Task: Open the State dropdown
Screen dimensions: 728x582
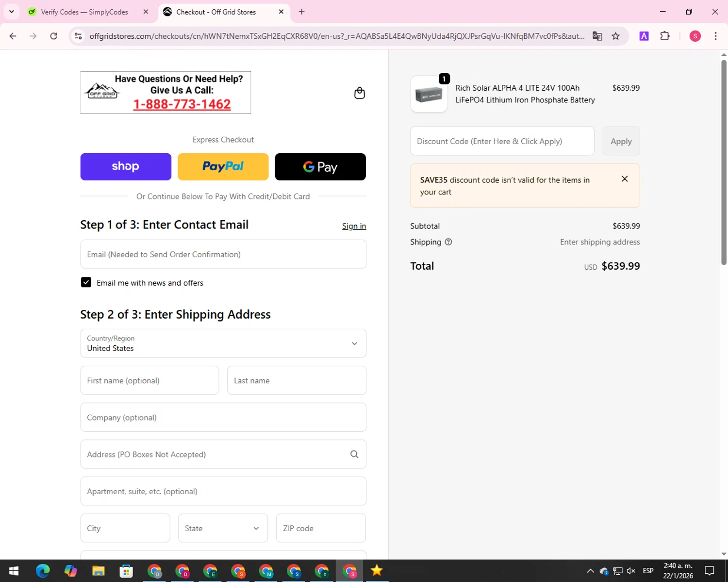Action: [x=223, y=528]
